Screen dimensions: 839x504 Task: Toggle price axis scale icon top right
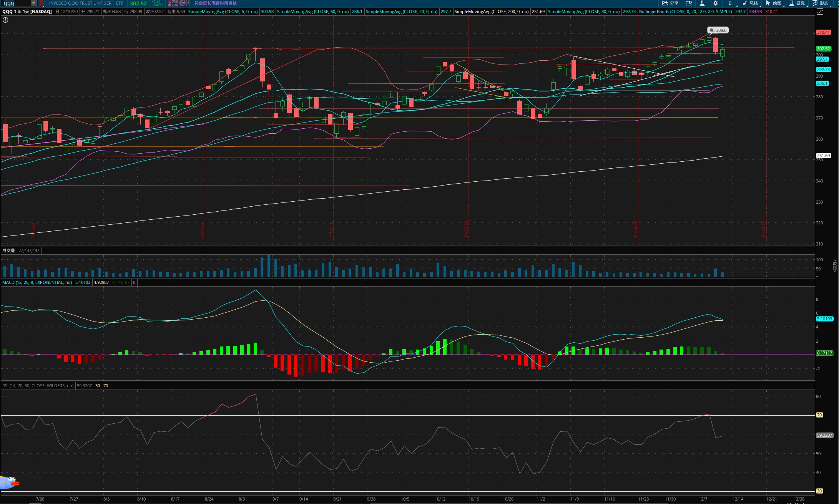[x=820, y=12]
